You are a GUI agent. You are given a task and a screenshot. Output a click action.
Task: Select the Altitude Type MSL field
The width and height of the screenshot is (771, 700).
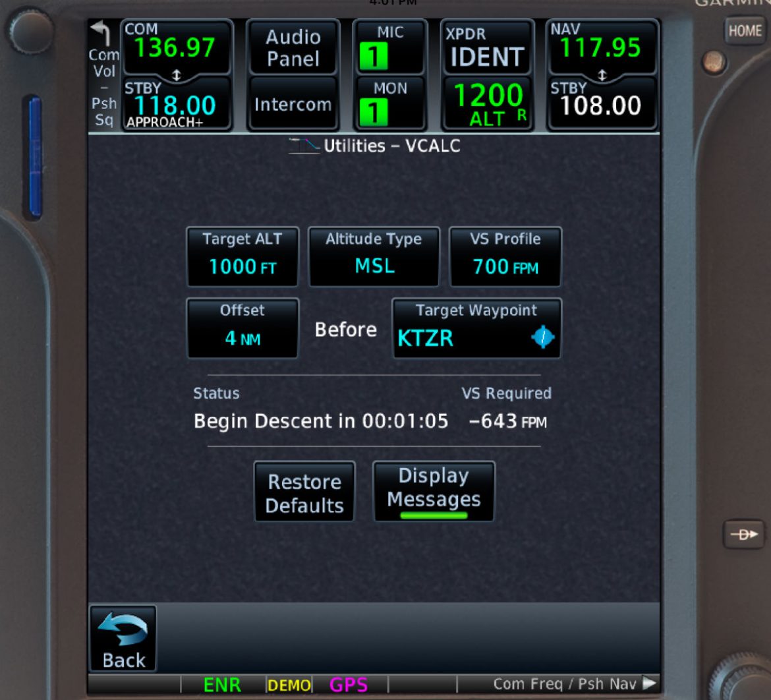(x=374, y=257)
